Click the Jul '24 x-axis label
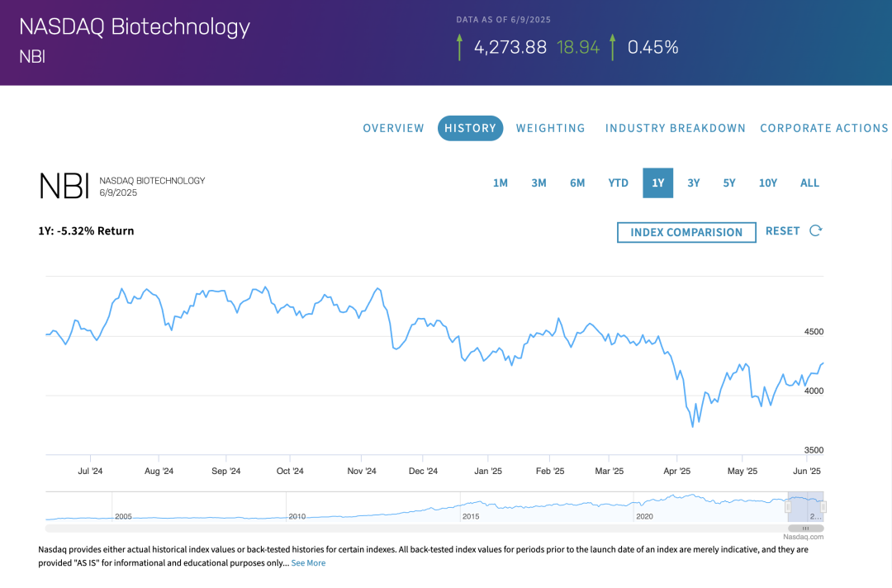This screenshot has width=892, height=588. point(91,471)
